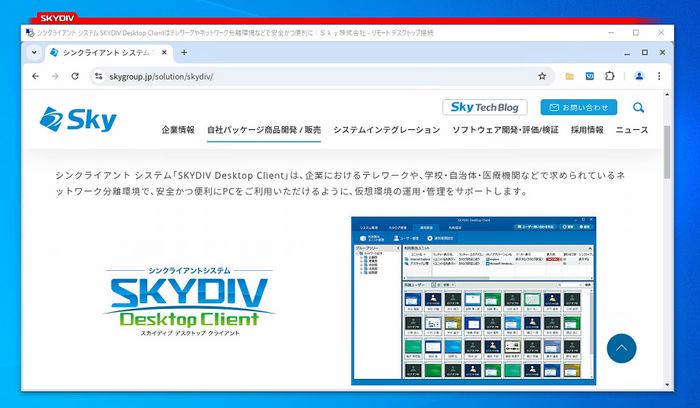Go back to the previous page

[x=35, y=76]
